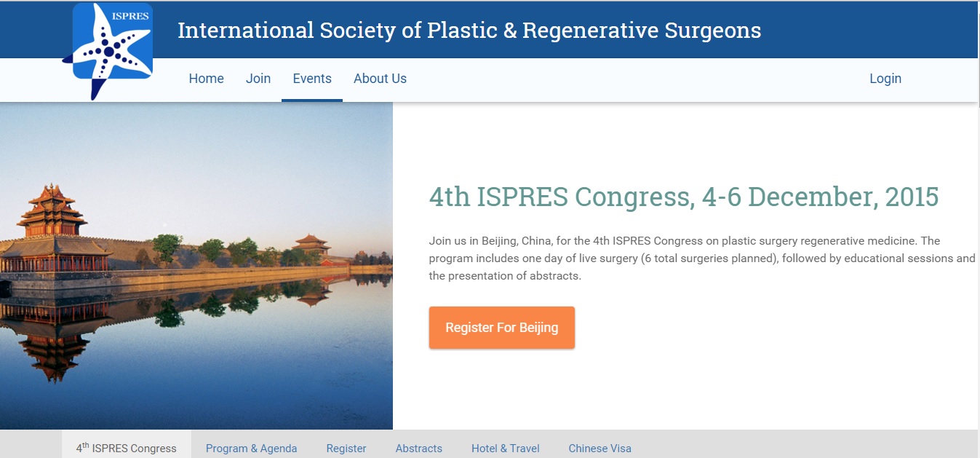Open the Register tab
980x458 pixels.
pyautogui.click(x=346, y=449)
